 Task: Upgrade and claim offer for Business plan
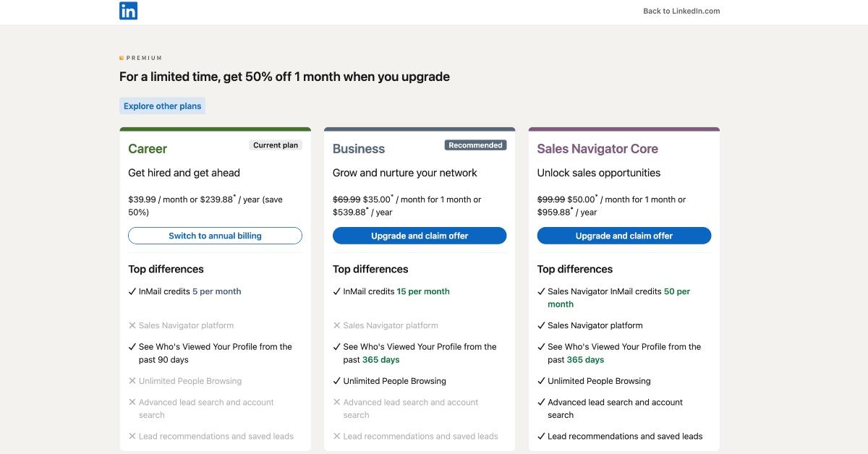[x=420, y=236]
